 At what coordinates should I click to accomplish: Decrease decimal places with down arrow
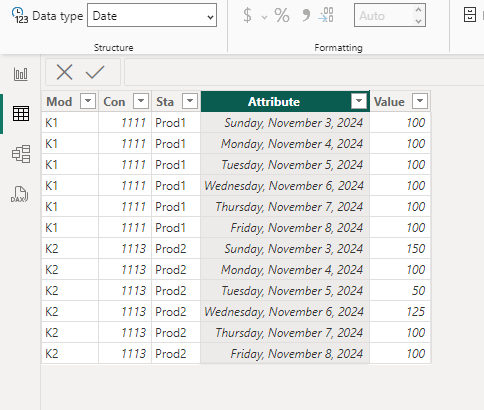tap(418, 21)
